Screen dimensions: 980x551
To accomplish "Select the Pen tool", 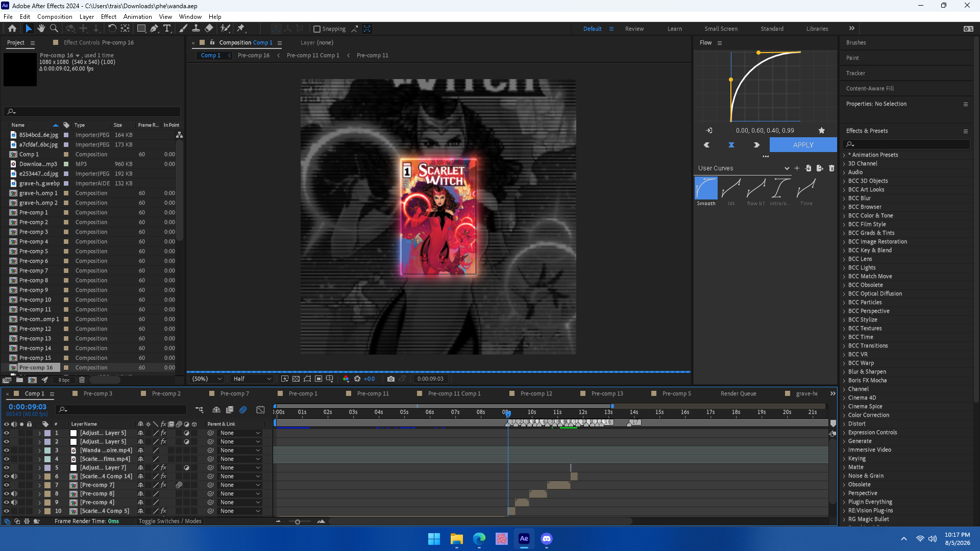I will coord(154,29).
